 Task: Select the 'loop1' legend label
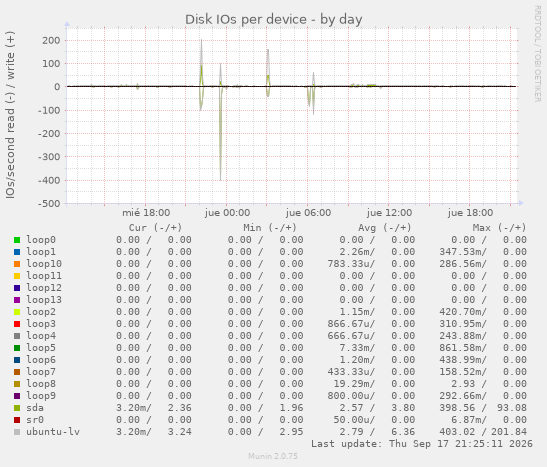click(x=41, y=252)
